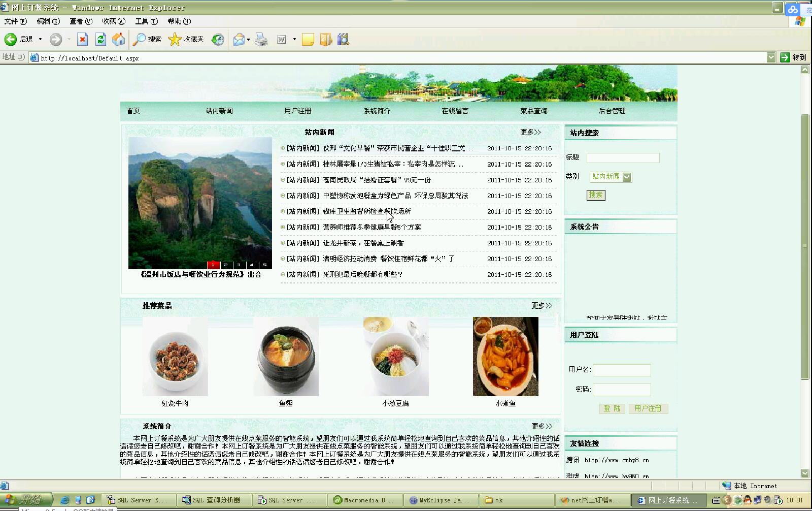Click the Mail envelope icon
812x511 pixels.
(239, 39)
